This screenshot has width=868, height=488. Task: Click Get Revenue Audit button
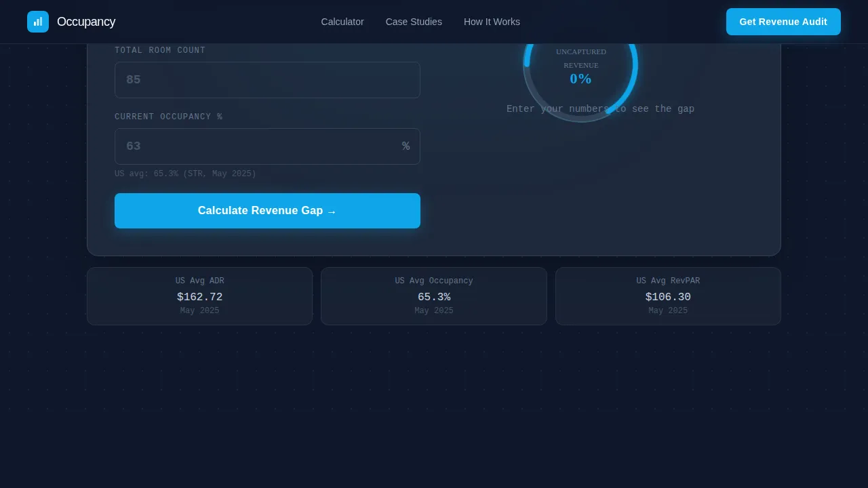(783, 22)
